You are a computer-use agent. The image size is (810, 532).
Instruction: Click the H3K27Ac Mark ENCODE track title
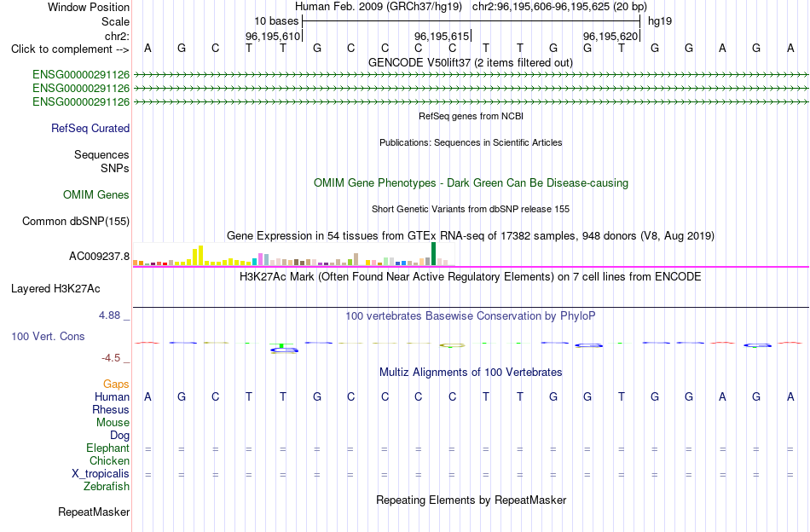pyautogui.click(x=471, y=277)
